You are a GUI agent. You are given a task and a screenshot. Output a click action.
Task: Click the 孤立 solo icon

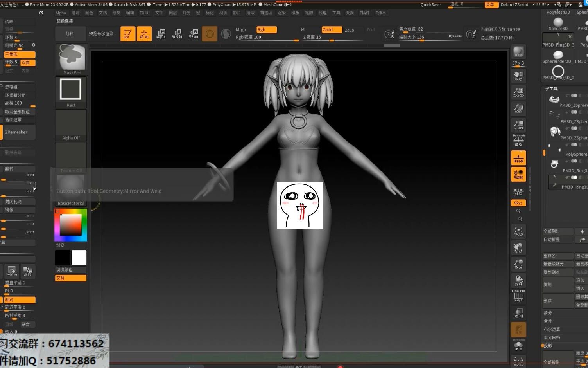point(518,345)
